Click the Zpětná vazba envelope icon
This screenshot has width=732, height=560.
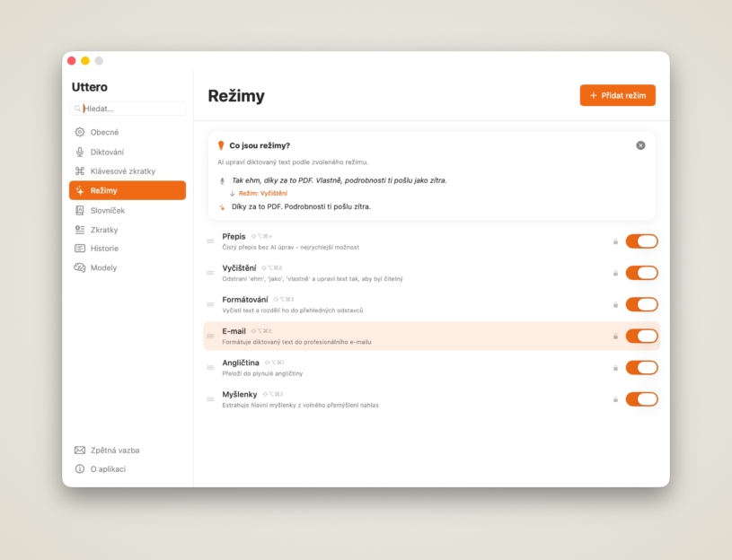(x=80, y=450)
